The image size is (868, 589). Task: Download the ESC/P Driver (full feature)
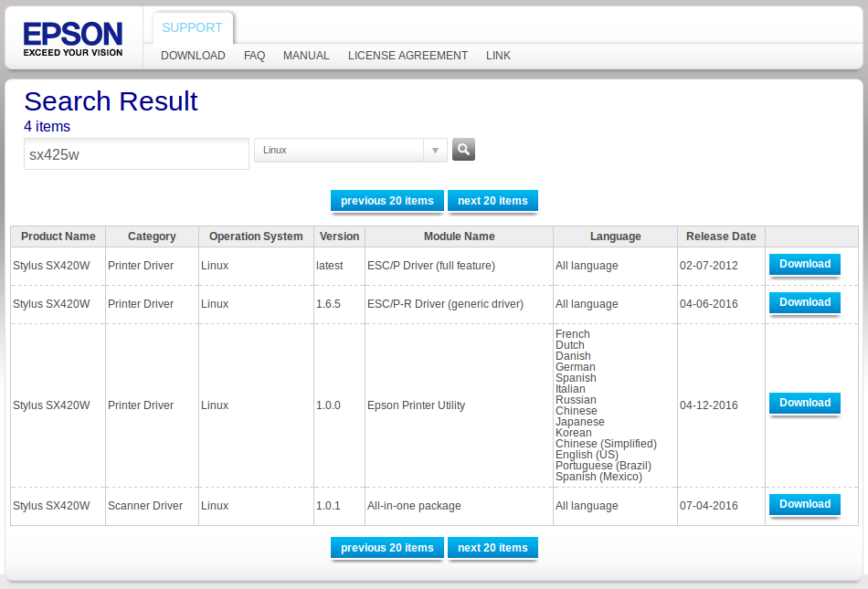805,264
